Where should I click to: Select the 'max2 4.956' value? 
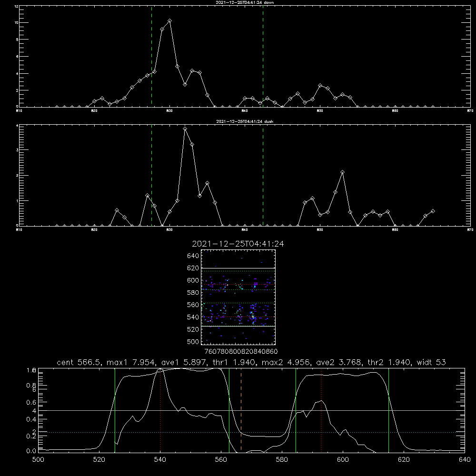285,362
